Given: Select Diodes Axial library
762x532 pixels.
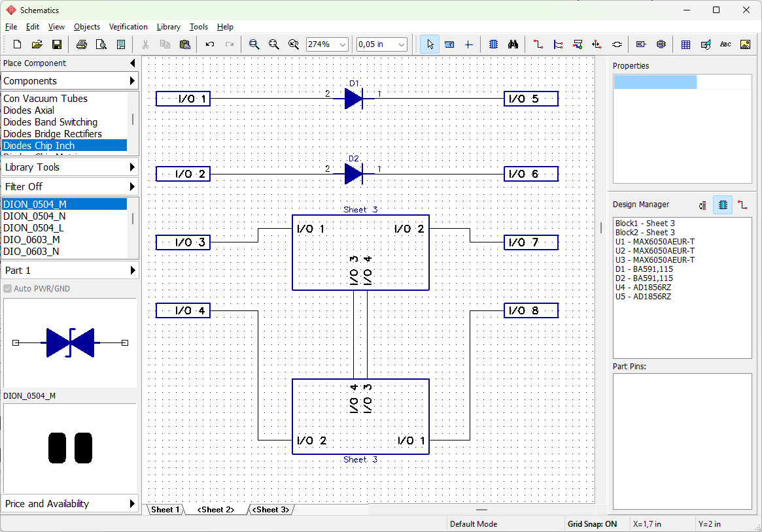Looking at the screenshot, I should 64,110.
